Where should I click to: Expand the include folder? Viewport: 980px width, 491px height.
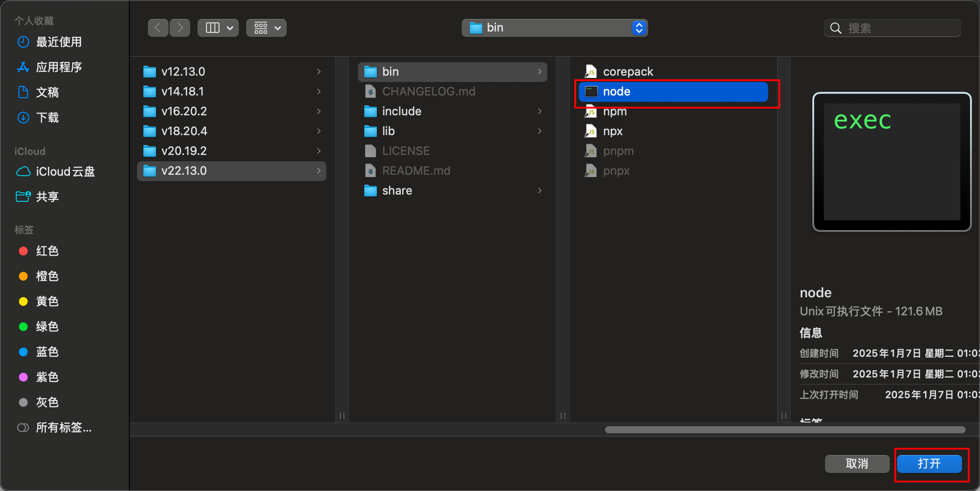click(402, 111)
